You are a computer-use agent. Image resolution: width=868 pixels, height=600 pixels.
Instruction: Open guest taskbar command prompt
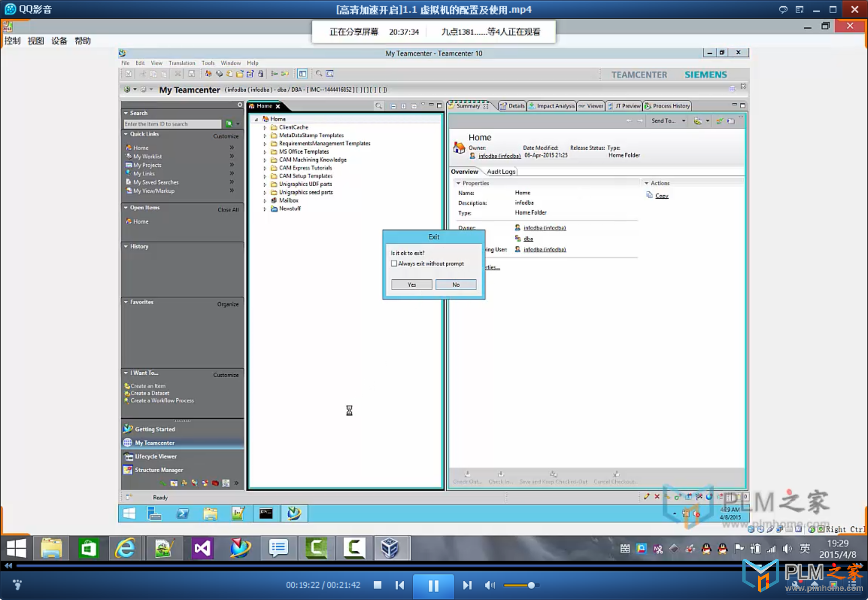266,513
